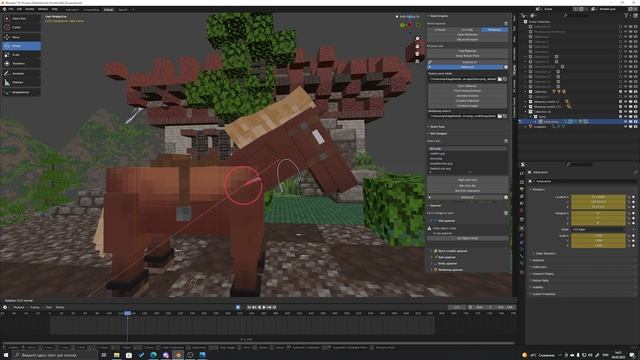This screenshot has width=640, height=360.
Task: Open the Object properties orange square tab
Action: coord(522,228)
